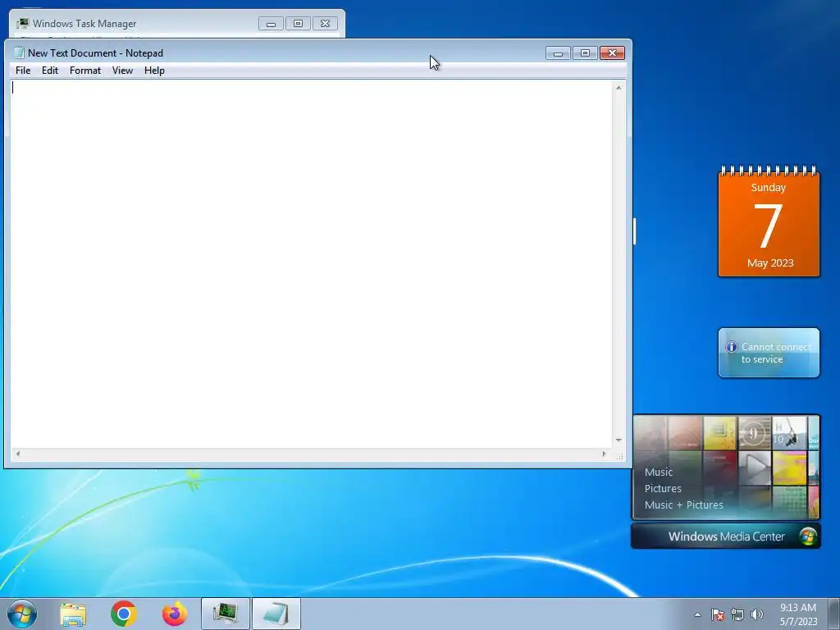
Task: Click the Notepad title bar icon
Action: (x=19, y=52)
